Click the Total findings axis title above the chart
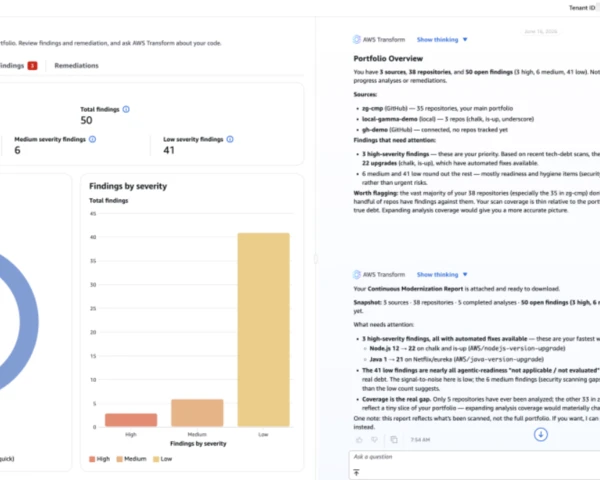Viewport: 600px width, 480px height. 109,201
